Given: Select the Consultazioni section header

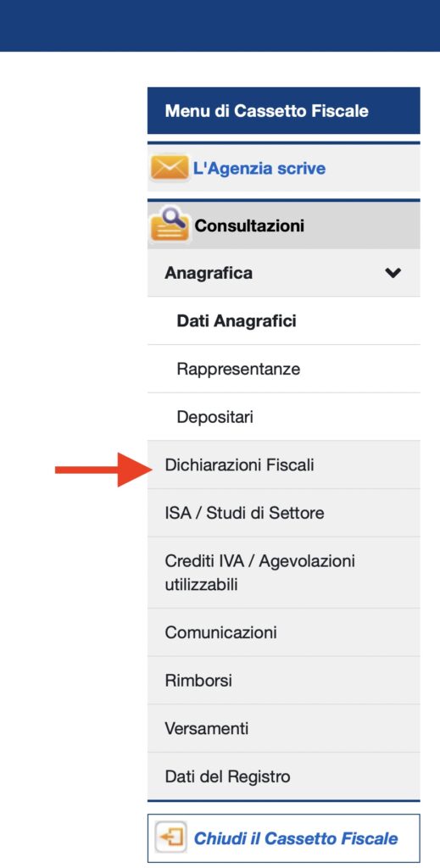Looking at the screenshot, I should (284, 225).
